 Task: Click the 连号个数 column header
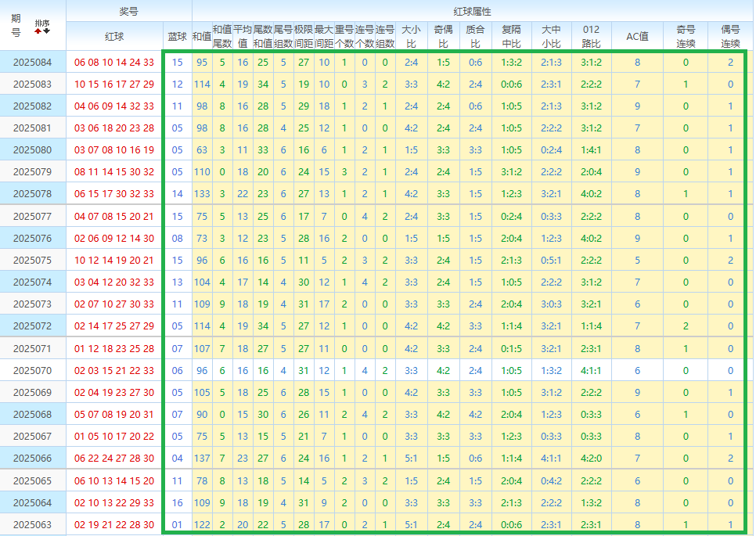pyautogui.click(x=365, y=37)
